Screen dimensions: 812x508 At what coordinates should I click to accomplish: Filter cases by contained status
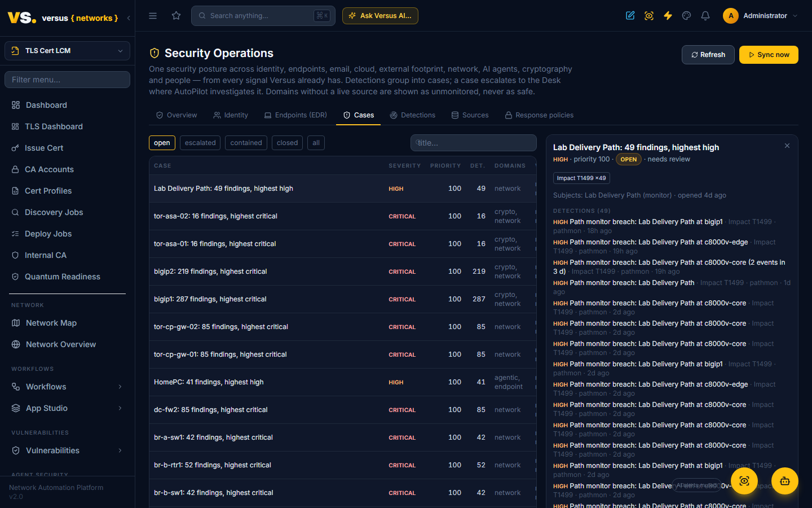pyautogui.click(x=246, y=143)
